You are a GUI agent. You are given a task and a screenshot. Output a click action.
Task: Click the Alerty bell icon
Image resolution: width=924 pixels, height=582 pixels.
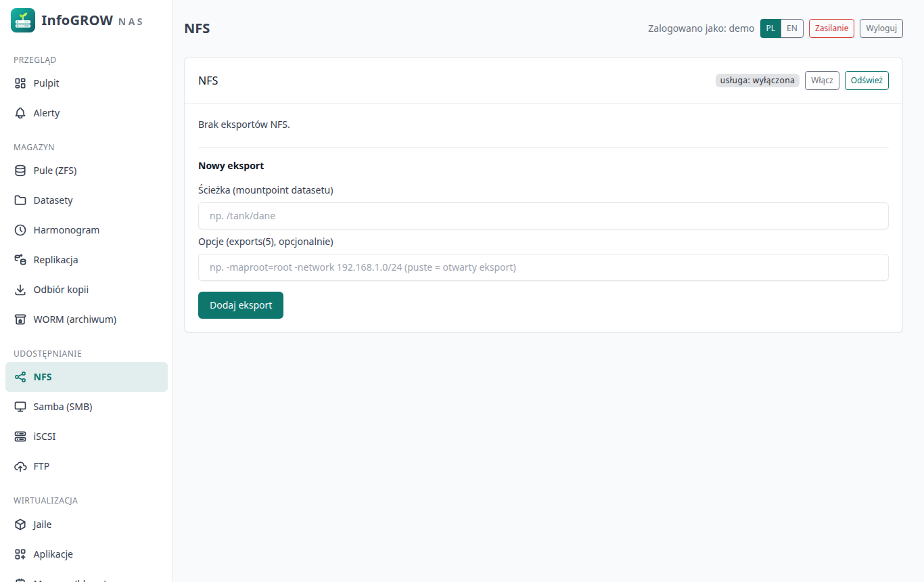20,113
